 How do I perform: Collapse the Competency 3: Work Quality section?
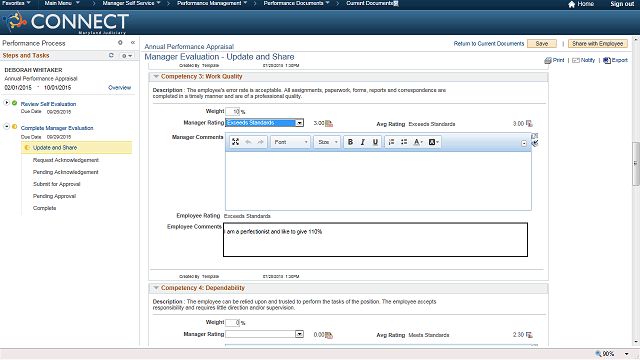pos(156,76)
